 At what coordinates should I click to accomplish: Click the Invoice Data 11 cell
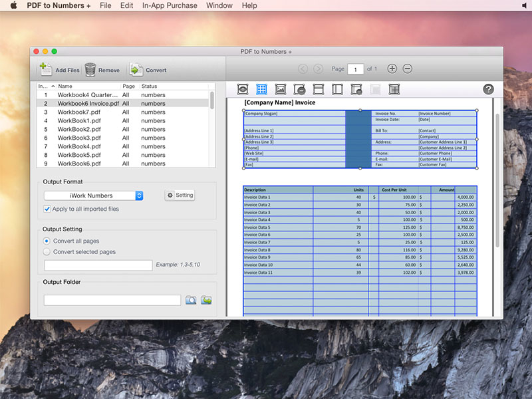tap(278, 273)
